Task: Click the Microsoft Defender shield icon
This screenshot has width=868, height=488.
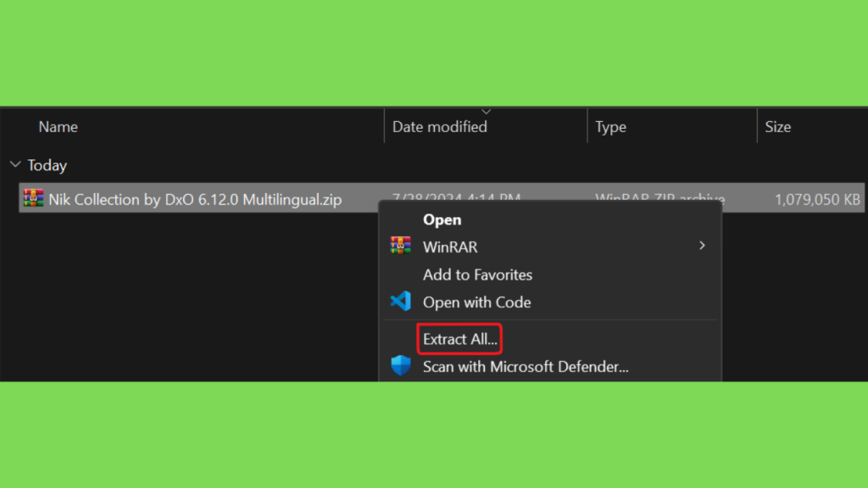Action: [x=400, y=366]
